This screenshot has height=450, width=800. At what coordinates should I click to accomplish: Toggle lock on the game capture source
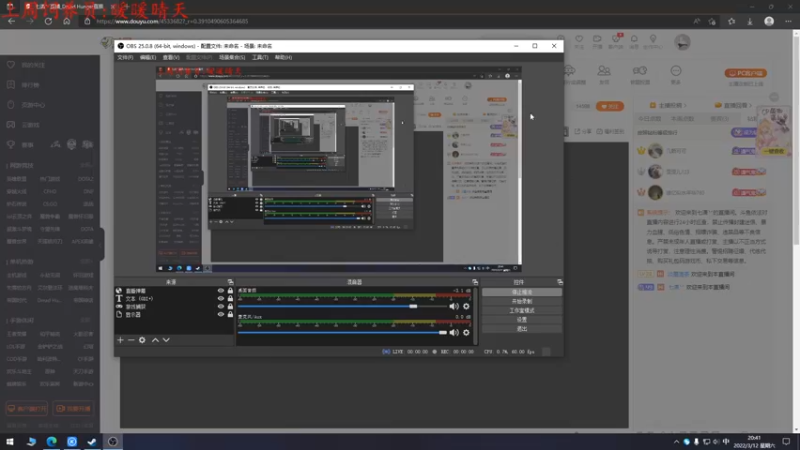230,307
